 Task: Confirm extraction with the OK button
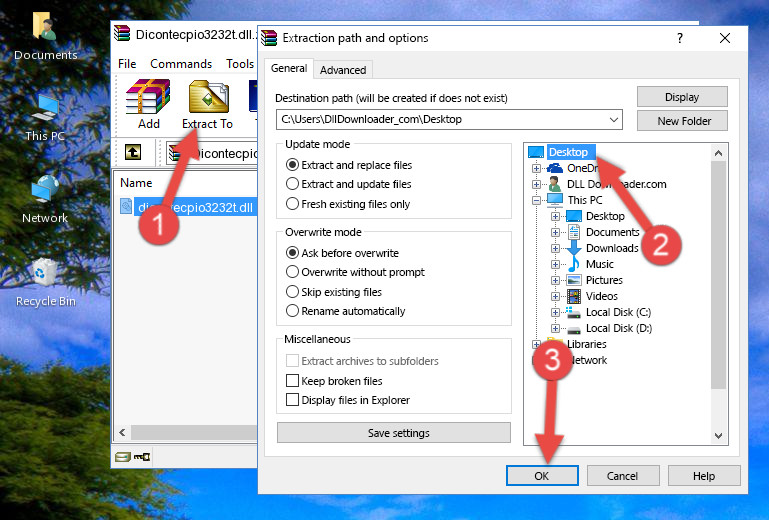point(542,476)
